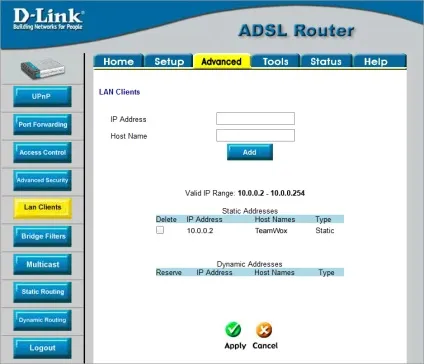Viewport: 424px width, 364px height.
Task: Click the router device image in sidebar
Action: [43, 69]
